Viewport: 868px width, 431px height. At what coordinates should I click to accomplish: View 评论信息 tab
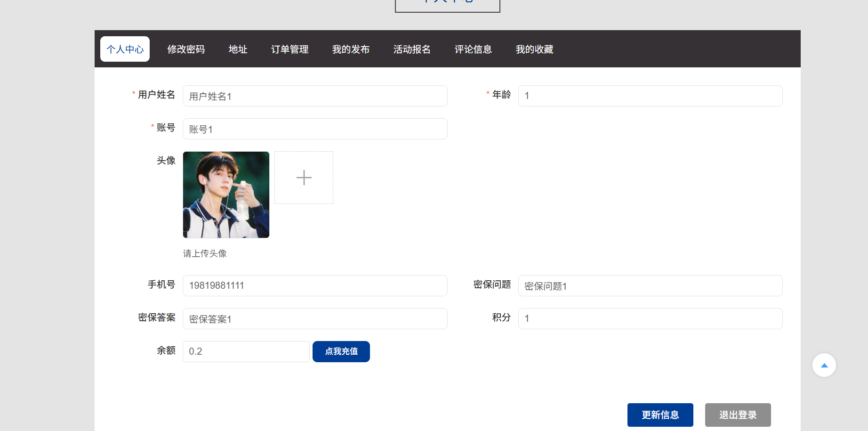coord(473,49)
